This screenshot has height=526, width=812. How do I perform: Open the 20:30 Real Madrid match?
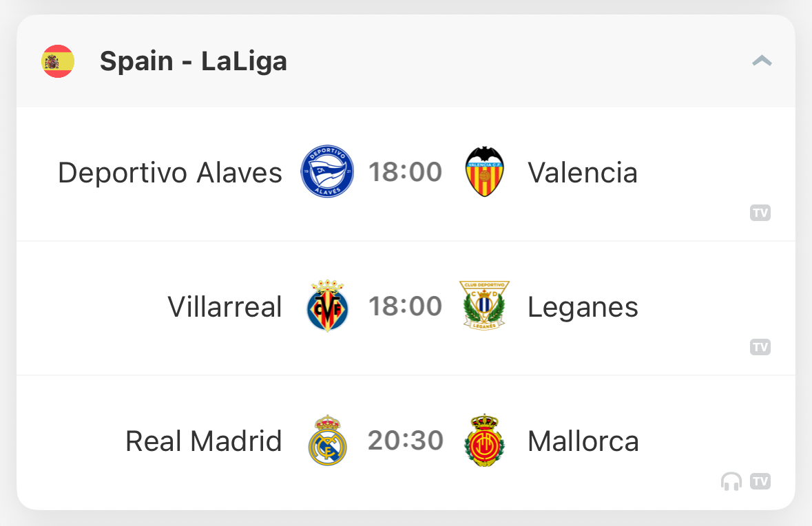(x=406, y=443)
